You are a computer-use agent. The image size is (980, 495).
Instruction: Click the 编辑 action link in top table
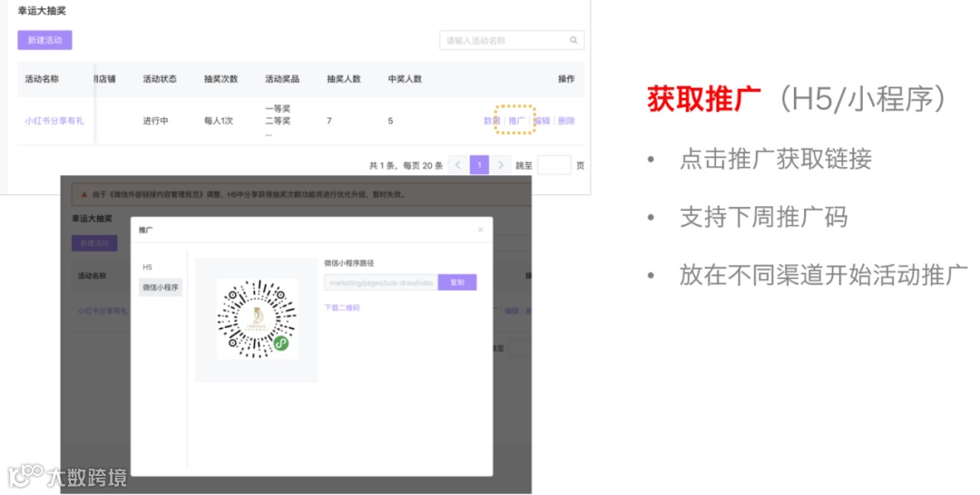tap(541, 121)
